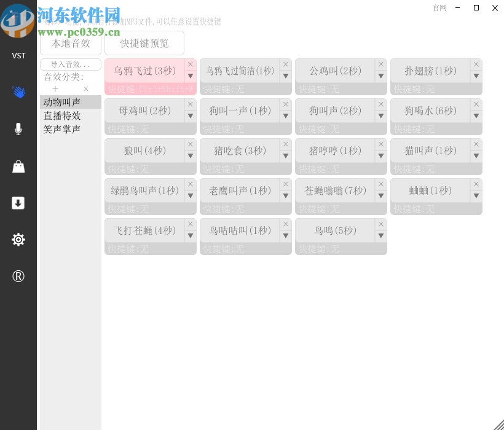Expand the dropdown arrow on 公鸡叫(2秒)
Viewport: 504px width, 430px height.
381,76
